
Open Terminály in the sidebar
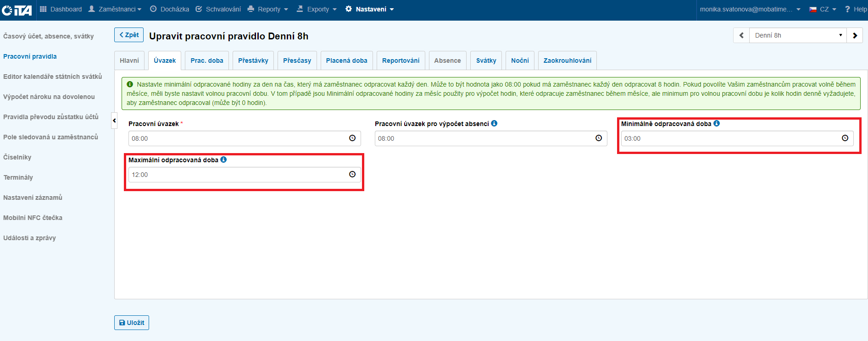pos(18,177)
